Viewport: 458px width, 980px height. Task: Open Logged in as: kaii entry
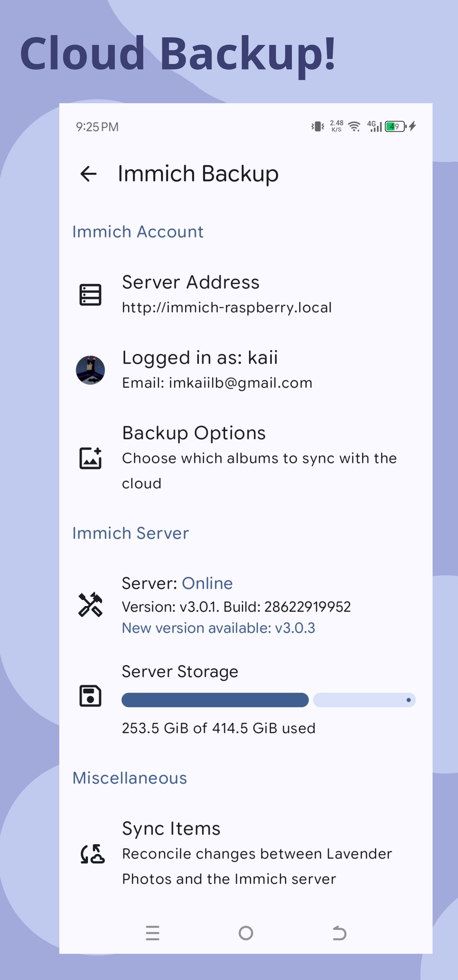(246, 370)
